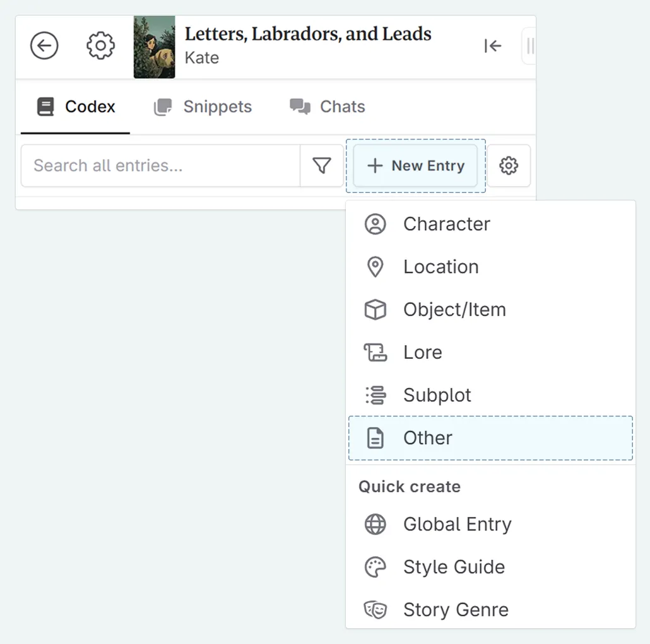Open the filter options for entries
This screenshot has width=650, height=644.
point(322,165)
